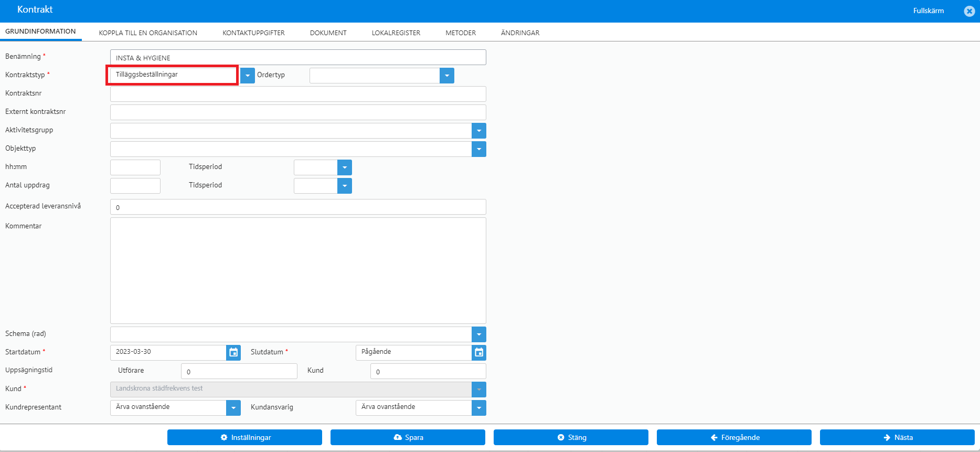The image size is (980, 452).
Task: Open the Objekttyp dropdown
Action: pyautogui.click(x=479, y=149)
